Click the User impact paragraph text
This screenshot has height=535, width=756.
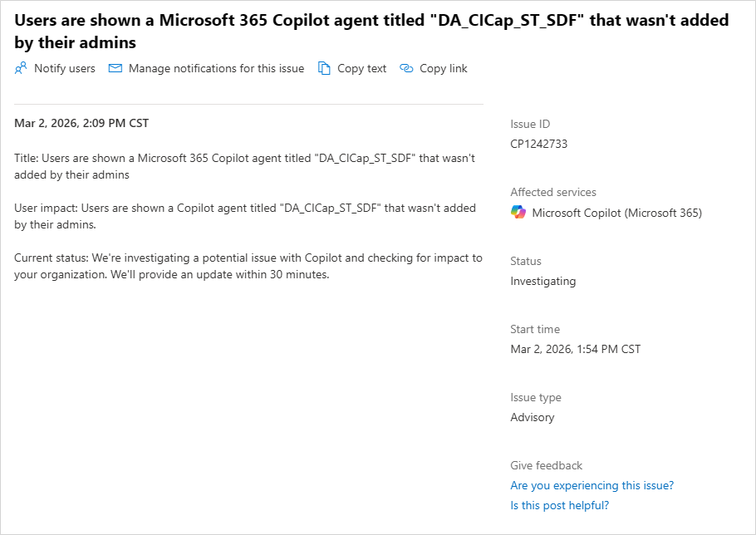[x=245, y=216]
